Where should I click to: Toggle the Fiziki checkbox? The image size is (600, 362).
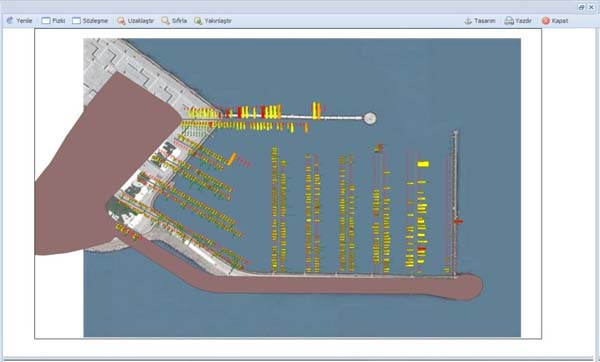click(x=46, y=21)
